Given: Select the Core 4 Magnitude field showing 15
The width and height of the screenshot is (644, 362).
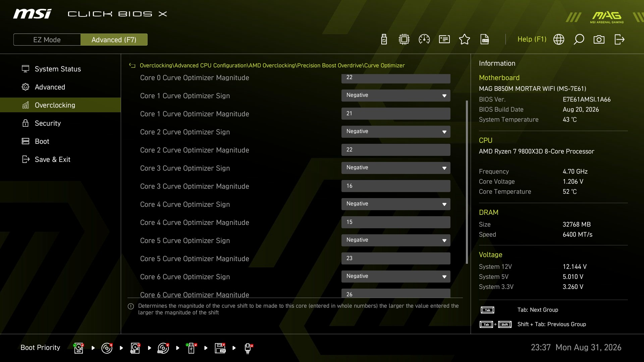Looking at the screenshot, I should click(x=396, y=222).
